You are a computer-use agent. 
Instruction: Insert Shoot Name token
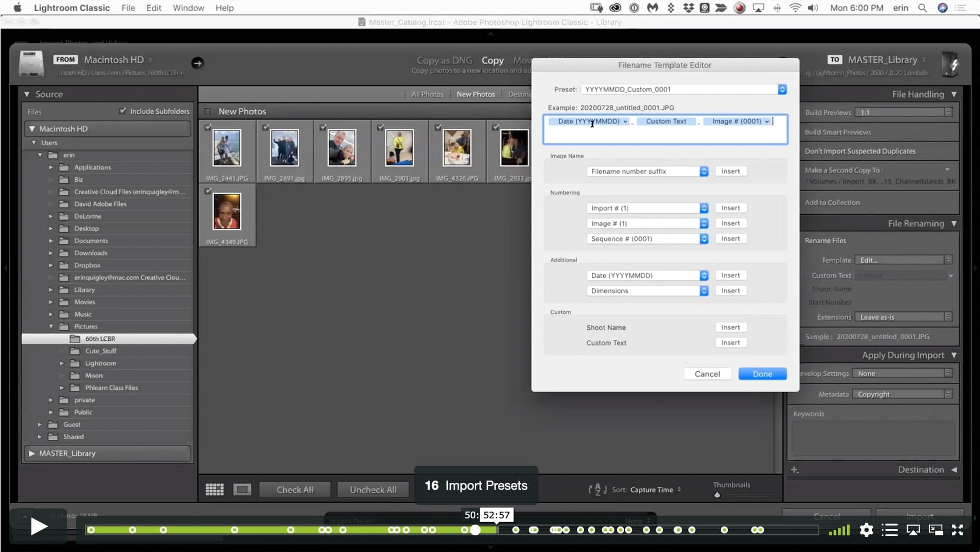[730, 327]
